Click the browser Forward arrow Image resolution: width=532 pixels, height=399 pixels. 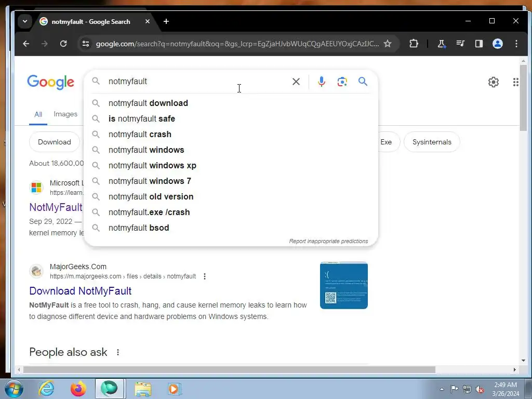point(45,44)
